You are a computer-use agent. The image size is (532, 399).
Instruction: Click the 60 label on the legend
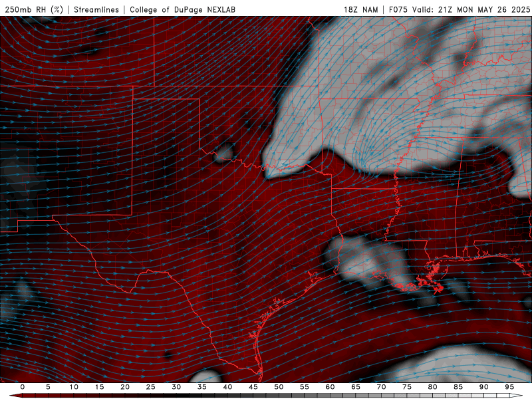330,387
